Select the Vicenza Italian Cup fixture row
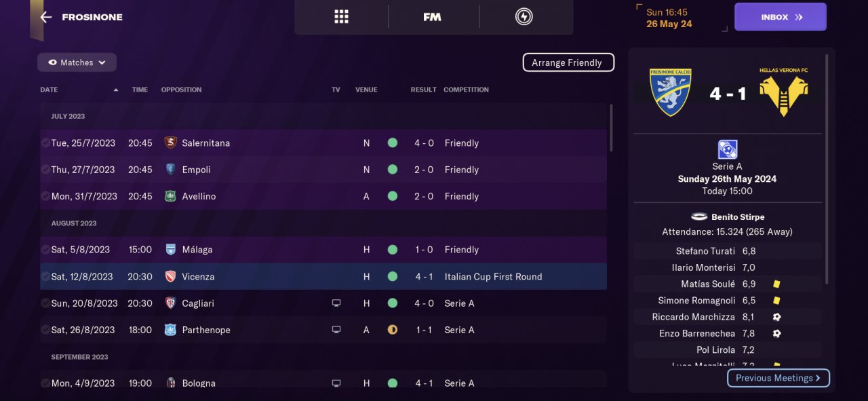This screenshot has width=868, height=401. 323,277
